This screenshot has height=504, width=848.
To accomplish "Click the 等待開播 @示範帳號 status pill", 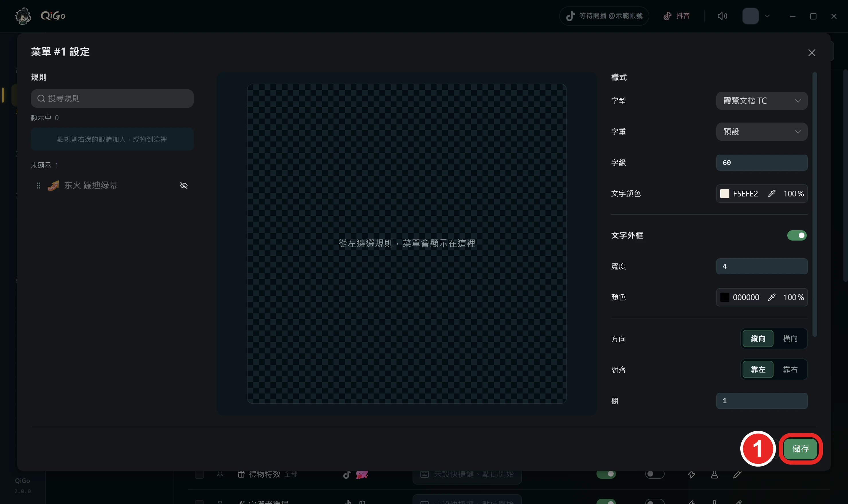I will [604, 16].
